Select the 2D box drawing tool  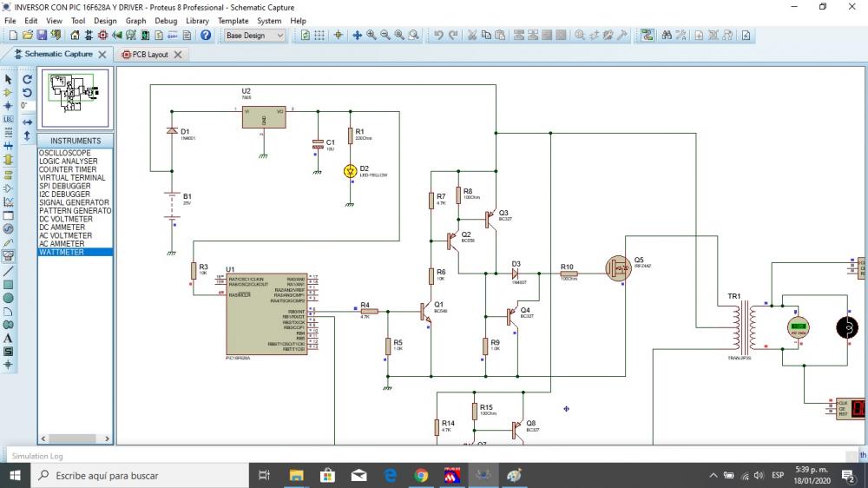point(9,285)
